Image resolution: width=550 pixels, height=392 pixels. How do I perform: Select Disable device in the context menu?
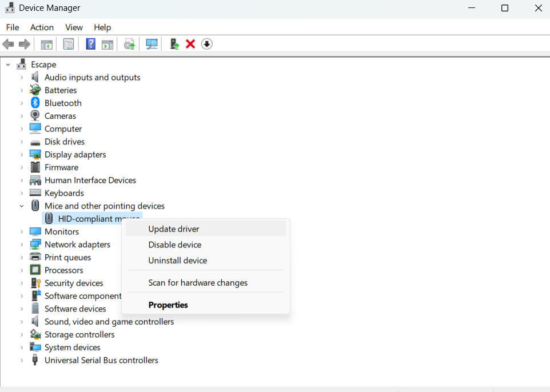click(x=175, y=245)
